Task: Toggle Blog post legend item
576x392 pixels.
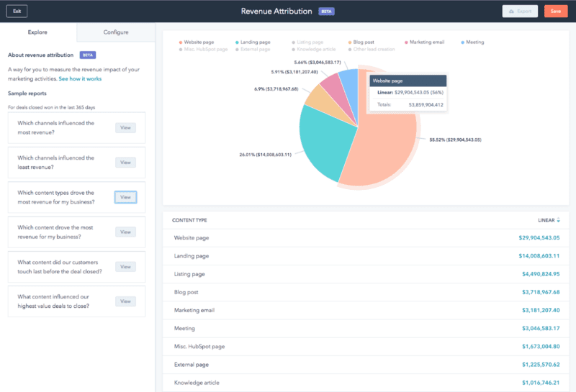Action: point(349,42)
